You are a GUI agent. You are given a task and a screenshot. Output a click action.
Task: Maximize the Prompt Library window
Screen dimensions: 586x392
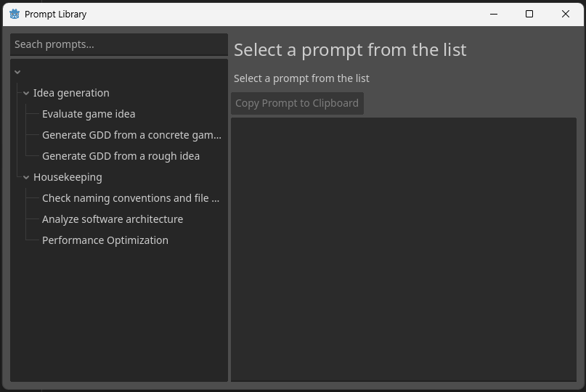point(529,15)
